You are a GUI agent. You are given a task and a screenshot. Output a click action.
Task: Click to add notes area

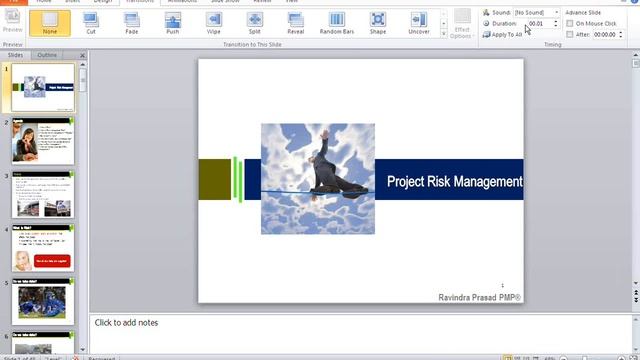(361, 333)
